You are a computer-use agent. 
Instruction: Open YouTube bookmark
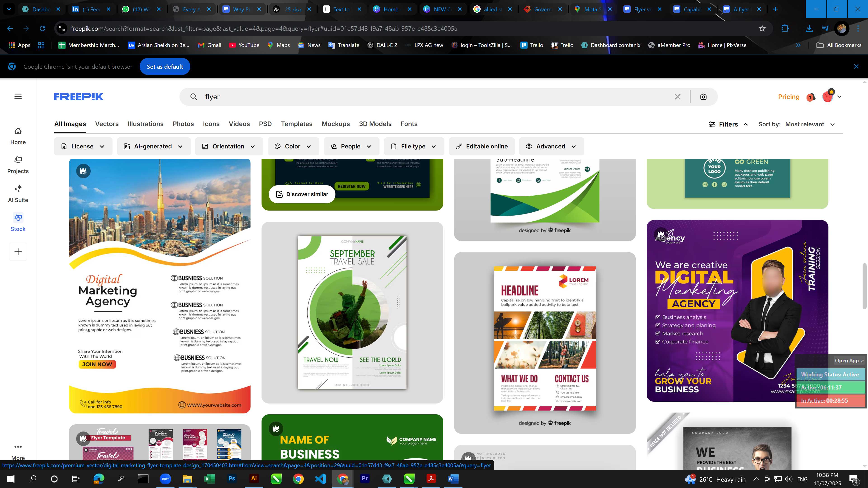244,45
